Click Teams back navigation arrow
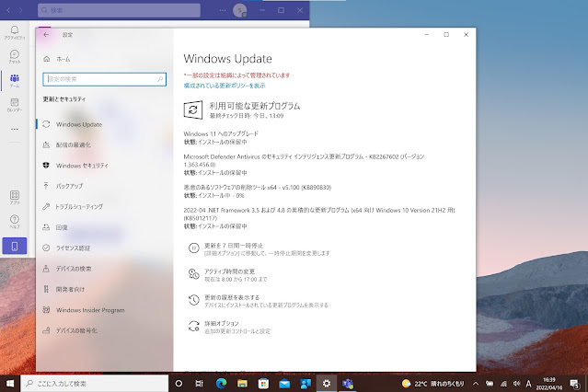This screenshot has height=392, width=588. (x=8, y=10)
